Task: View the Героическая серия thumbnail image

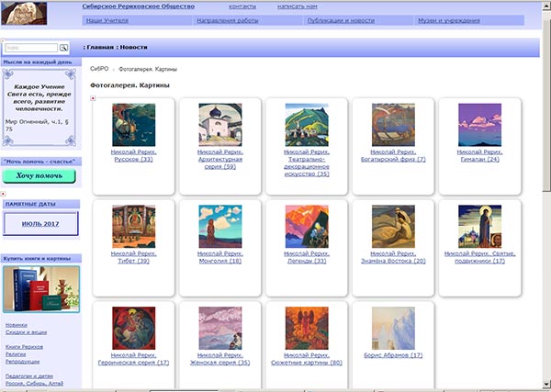Action: (x=133, y=328)
